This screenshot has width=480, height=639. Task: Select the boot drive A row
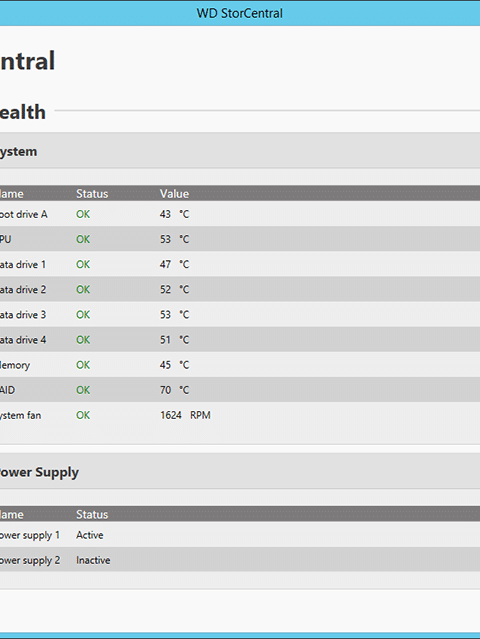click(240, 214)
